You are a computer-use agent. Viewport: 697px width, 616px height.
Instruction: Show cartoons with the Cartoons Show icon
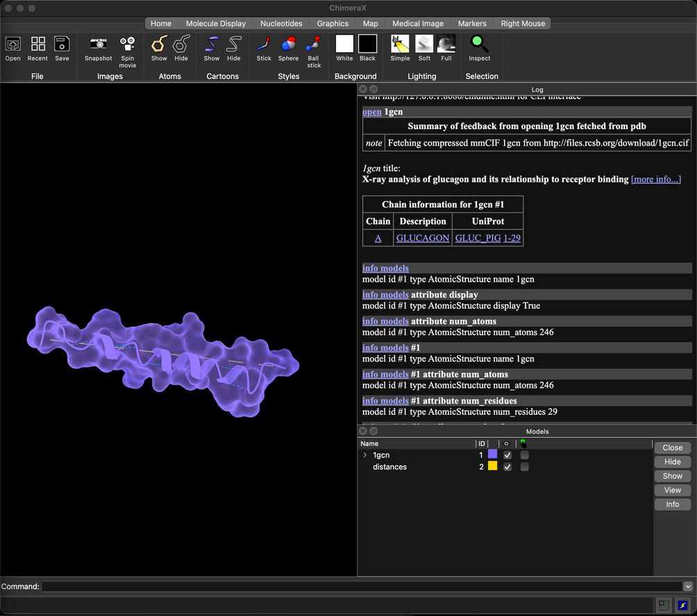212,44
